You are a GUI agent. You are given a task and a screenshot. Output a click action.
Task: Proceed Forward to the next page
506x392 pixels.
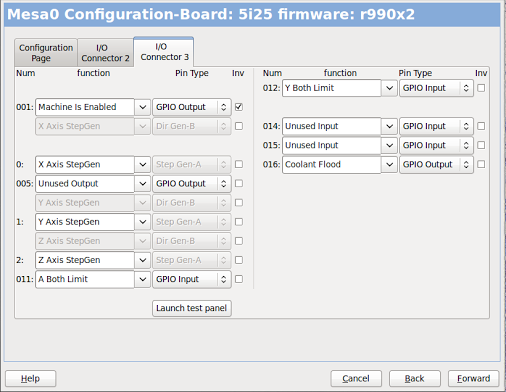(x=474, y=379)
